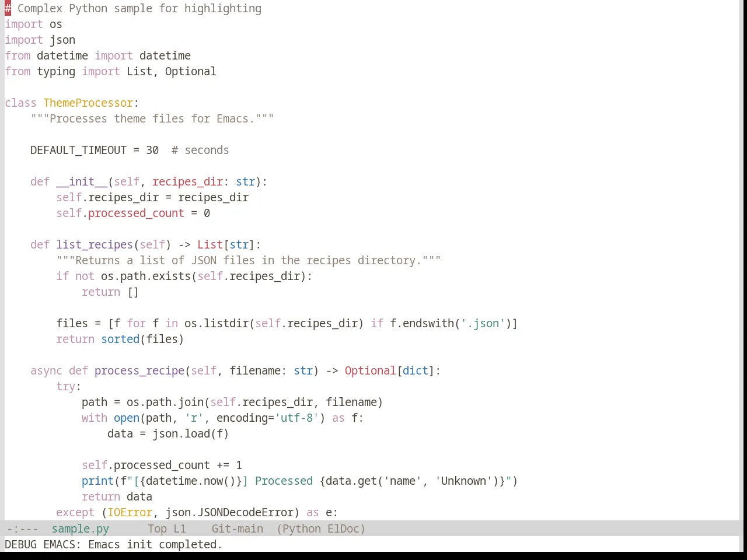Click the echo area message "Emacs init completed."

click(155, 544)
